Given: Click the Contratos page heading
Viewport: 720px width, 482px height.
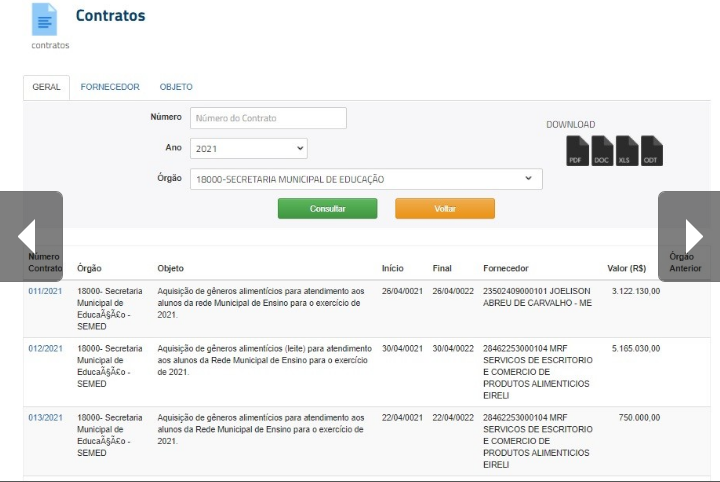Looking at the screenshot, I should coord(110,16).
